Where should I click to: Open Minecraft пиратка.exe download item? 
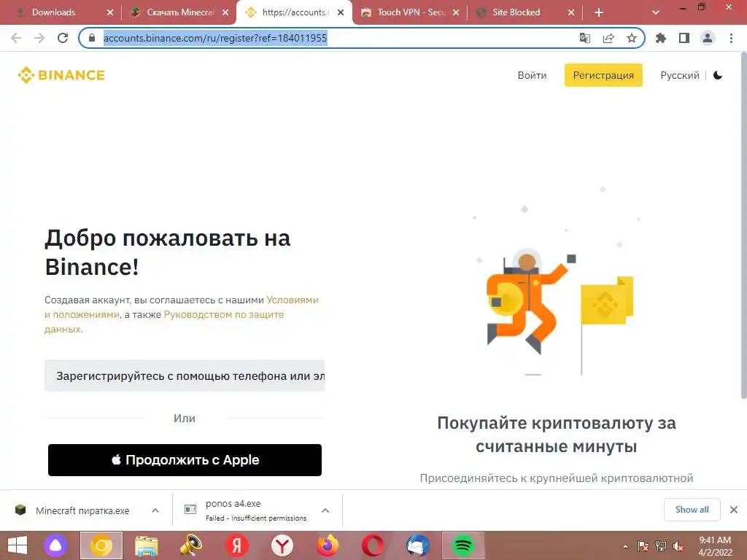82,510
